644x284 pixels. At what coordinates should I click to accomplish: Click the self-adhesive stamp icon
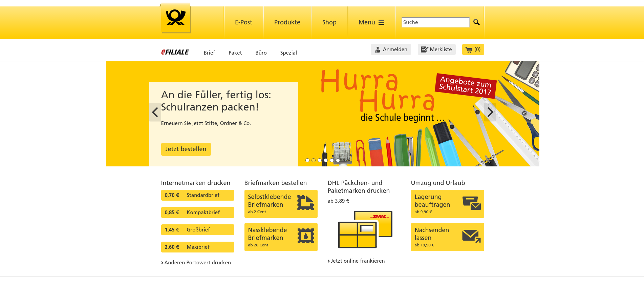tap(305, 203)
